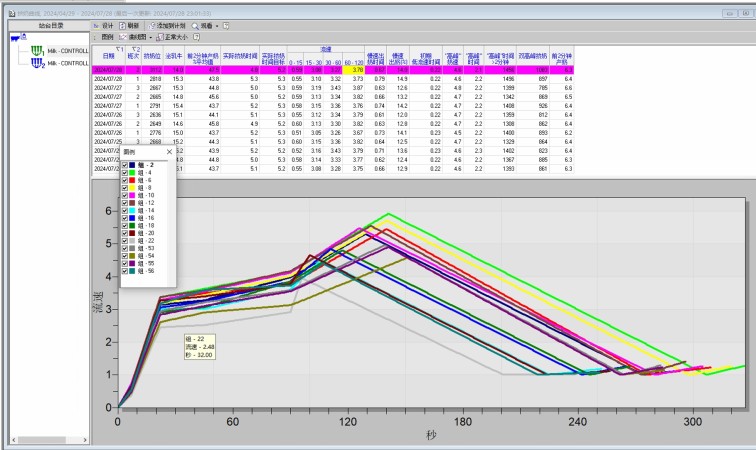
Task: Click the root node icon in the tree
Action: (x=16, y=38)
